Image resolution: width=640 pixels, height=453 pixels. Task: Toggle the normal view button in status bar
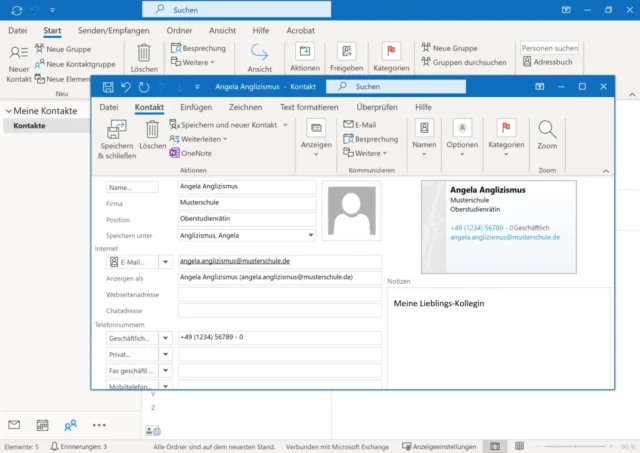tap(493, 446)
